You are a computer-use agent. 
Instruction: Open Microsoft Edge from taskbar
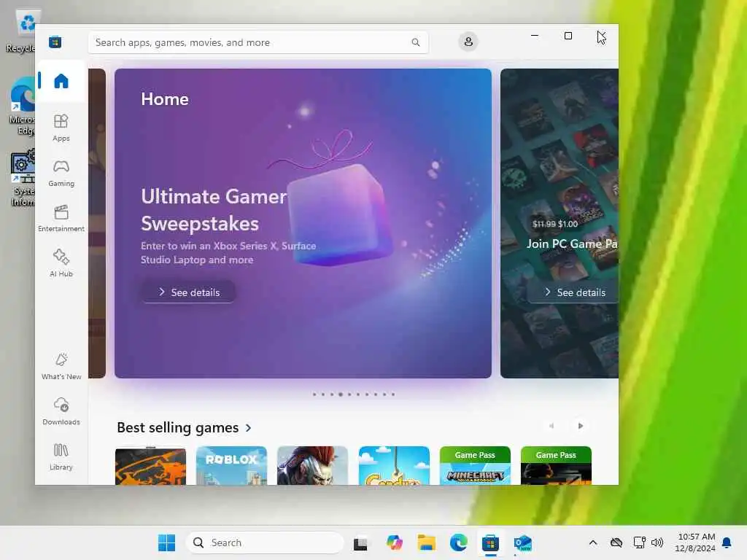458,542
